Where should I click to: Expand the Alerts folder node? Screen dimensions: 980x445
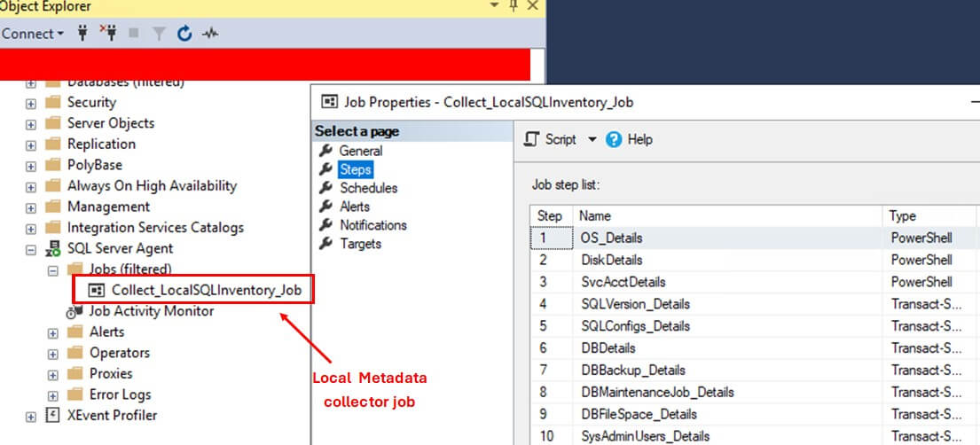click(x=53, y=333)
